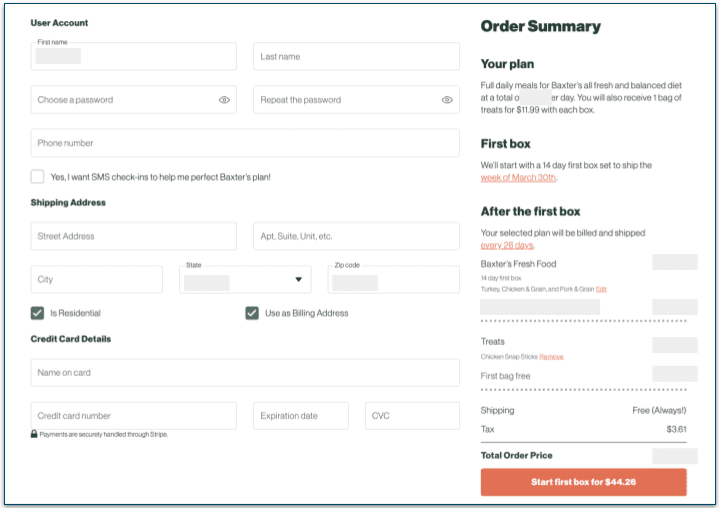Viewport: 719px width, 508px height.
Task: Focus the Expiration date field
Action: 301,416
